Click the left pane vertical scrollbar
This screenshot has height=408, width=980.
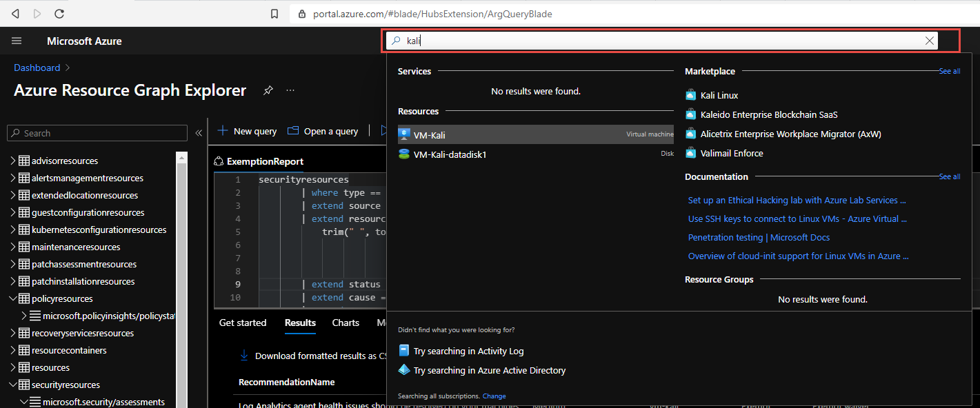click(x=182, y=279)
